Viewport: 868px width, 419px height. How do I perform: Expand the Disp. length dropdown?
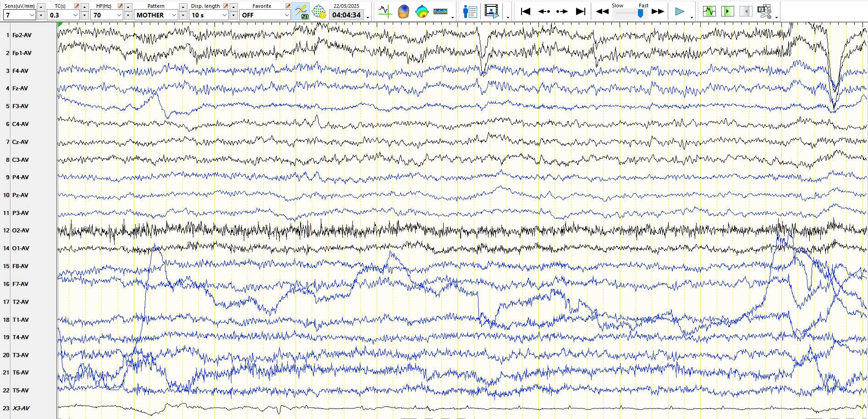[x=224, y=15]
